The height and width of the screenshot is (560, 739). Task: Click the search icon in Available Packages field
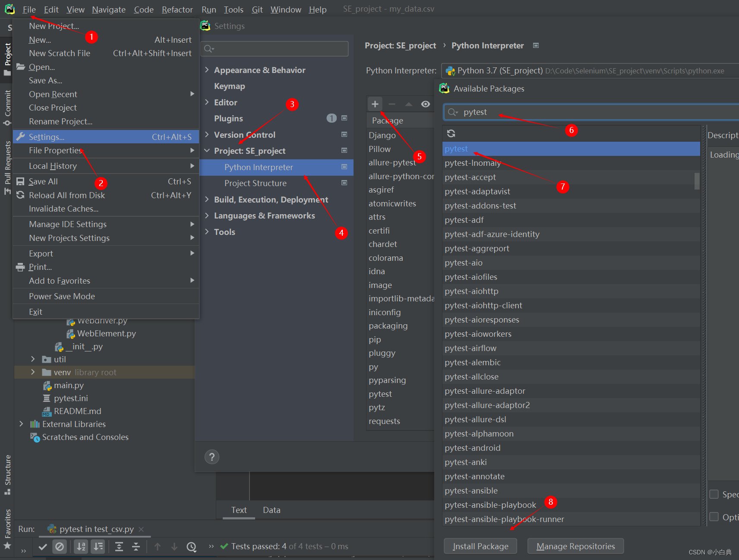[x=452, y=112]
